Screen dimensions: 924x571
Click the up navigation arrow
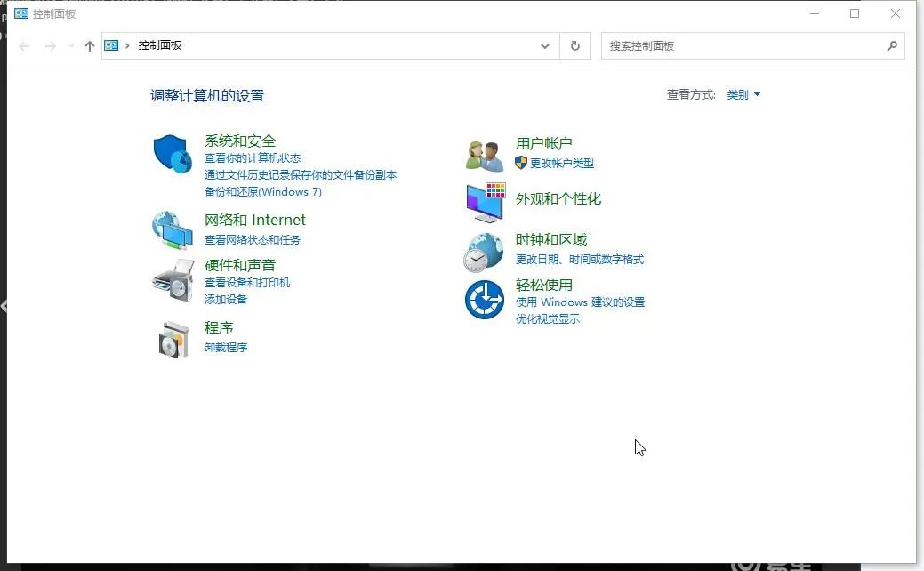[x=89, y=45]
